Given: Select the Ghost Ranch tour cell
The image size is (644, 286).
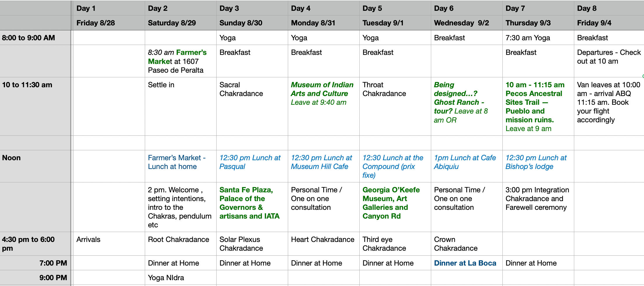Looking at the screenshot, I should click(x=467, y=106).
